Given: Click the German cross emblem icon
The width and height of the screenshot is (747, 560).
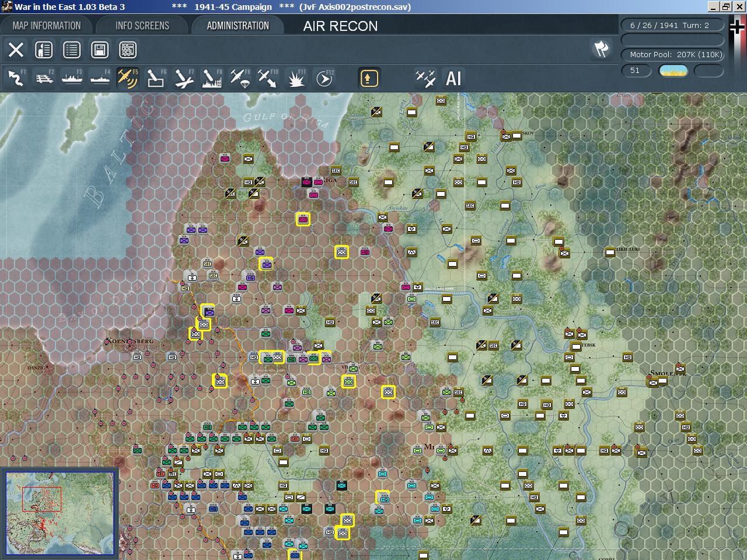Looking at the screenshot, I should coord(738,27).
